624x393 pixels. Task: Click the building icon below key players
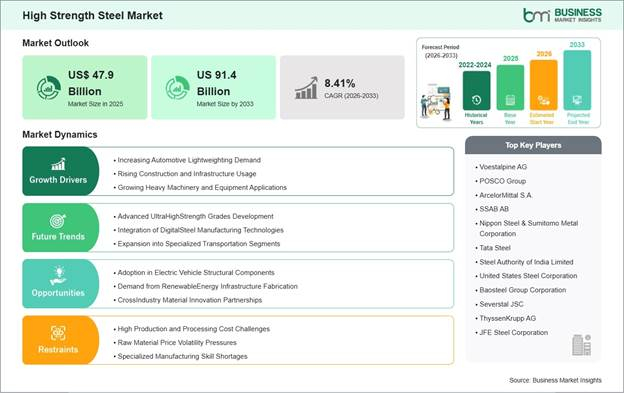(x=581, y=345)
